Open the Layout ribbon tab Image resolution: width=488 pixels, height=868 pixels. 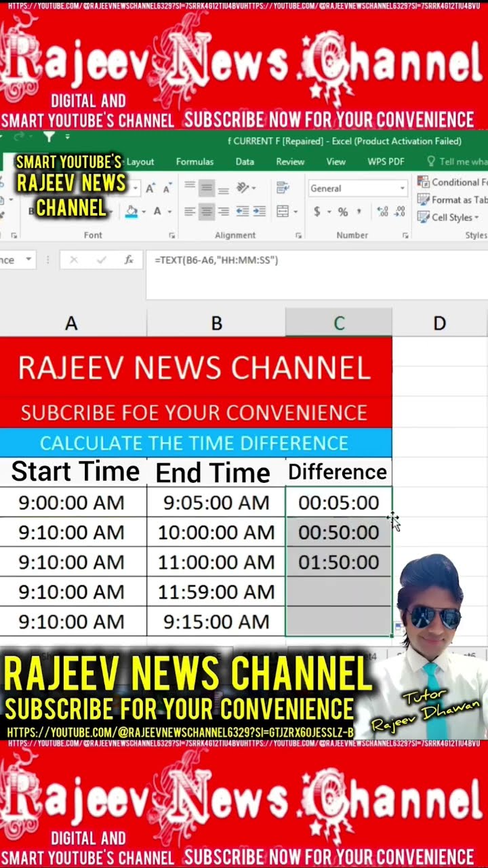click(140, 161)
